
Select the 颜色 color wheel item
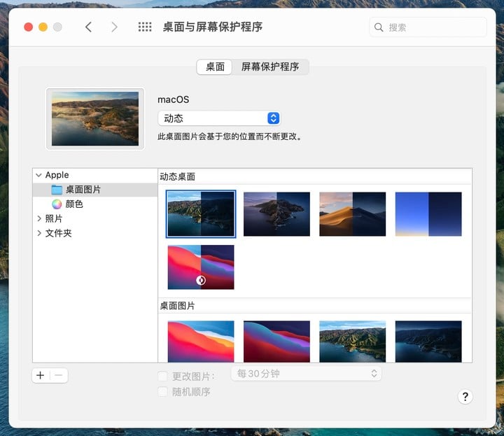pos(57,204)
